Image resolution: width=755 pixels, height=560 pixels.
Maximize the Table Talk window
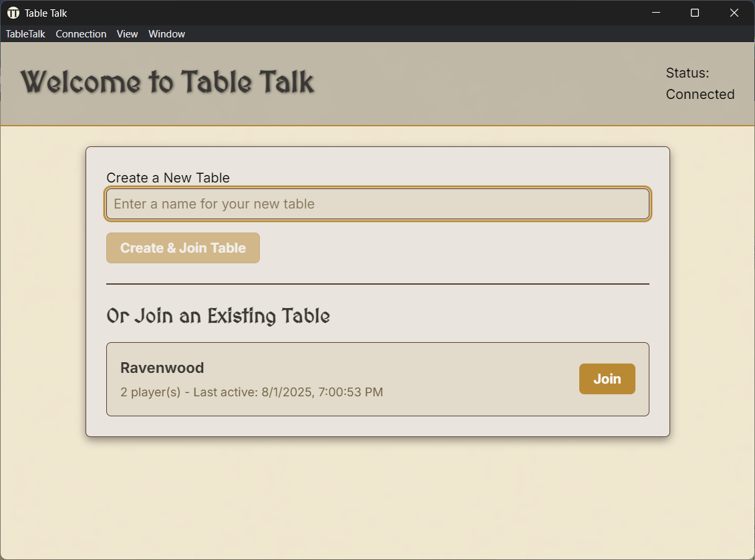695,13
